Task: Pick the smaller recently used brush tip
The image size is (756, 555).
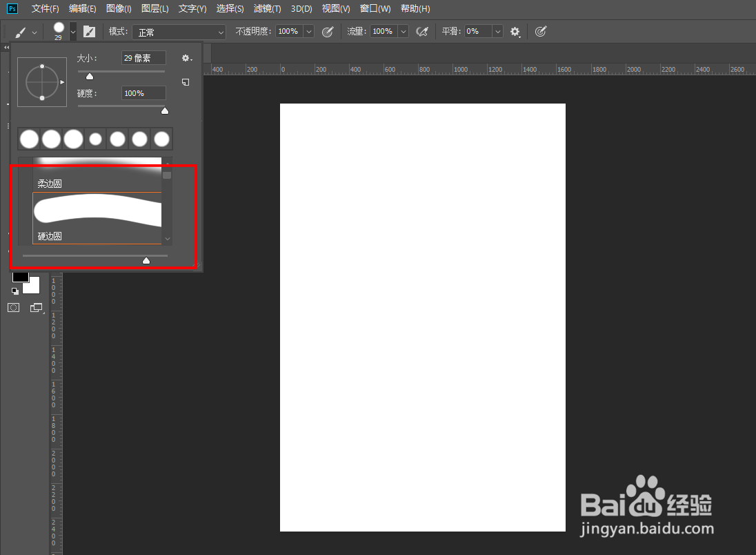Action: click(95, 139)
